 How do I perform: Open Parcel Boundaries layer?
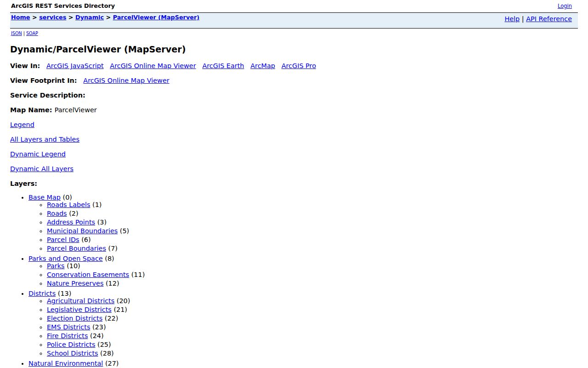76,248
